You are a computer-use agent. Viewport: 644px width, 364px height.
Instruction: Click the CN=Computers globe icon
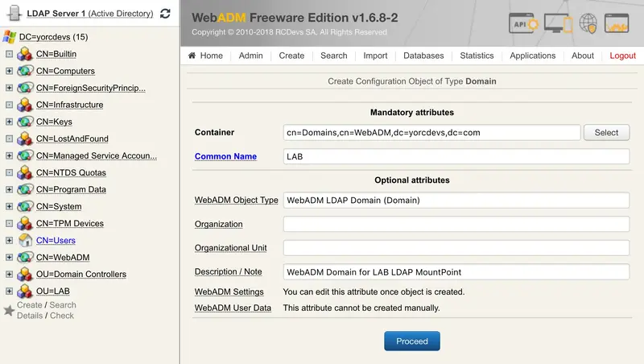[x=25, y=71]
